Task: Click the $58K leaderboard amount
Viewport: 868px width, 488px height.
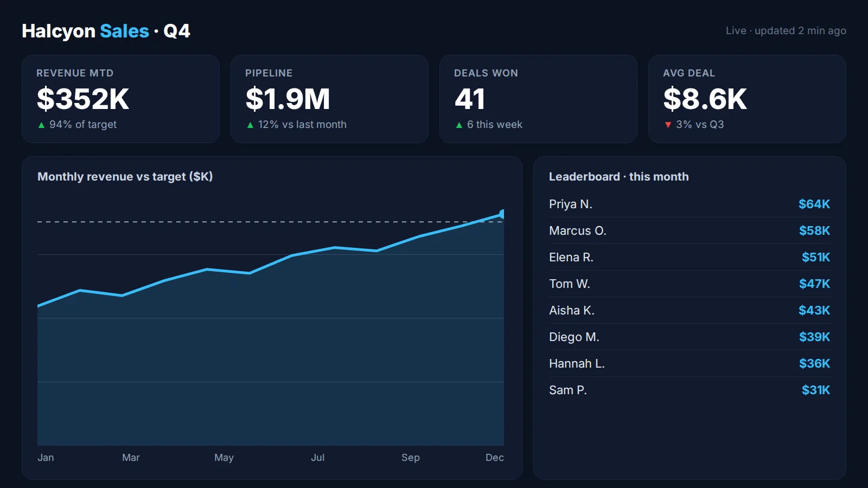Action: (814, 231)
